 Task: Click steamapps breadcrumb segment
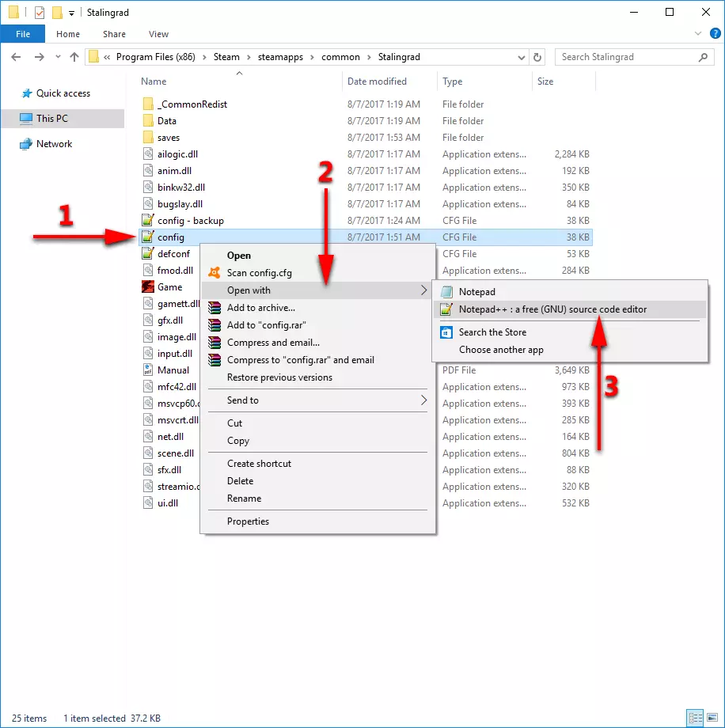280,57
